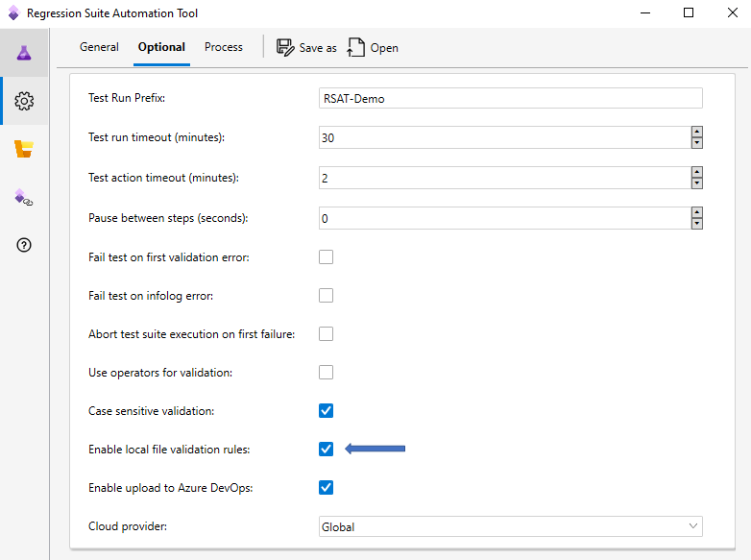
Task: Open the link parameters sidebar icon
Action: (24, 198)
